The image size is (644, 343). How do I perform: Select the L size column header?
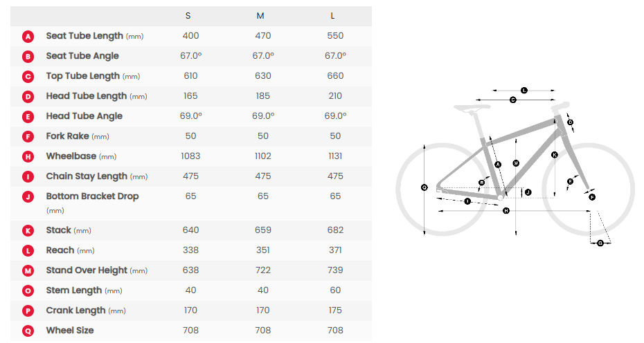pyautogui.click(x=333, y=16)
